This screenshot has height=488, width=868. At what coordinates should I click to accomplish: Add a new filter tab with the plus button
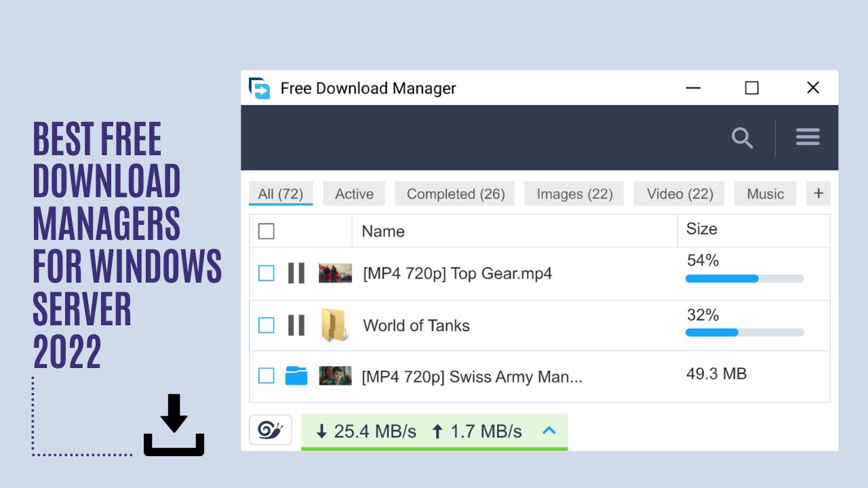(818, 193)
